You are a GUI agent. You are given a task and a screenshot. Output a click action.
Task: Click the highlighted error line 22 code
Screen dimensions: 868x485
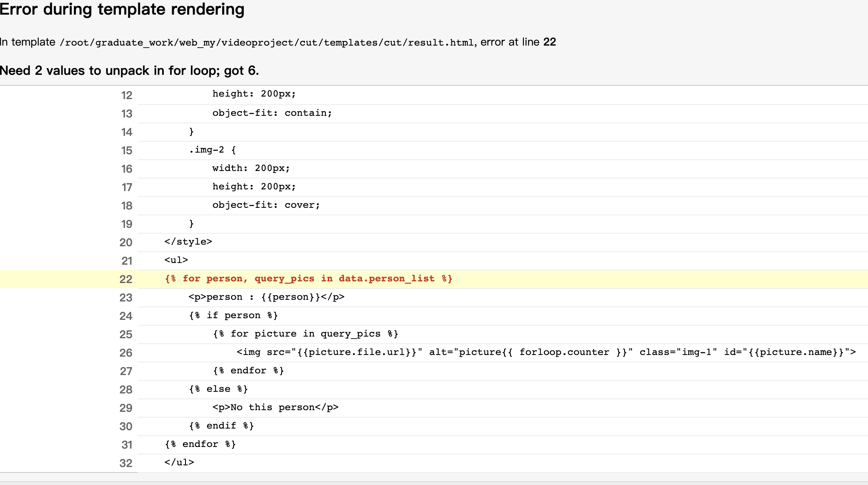point(308,278)
